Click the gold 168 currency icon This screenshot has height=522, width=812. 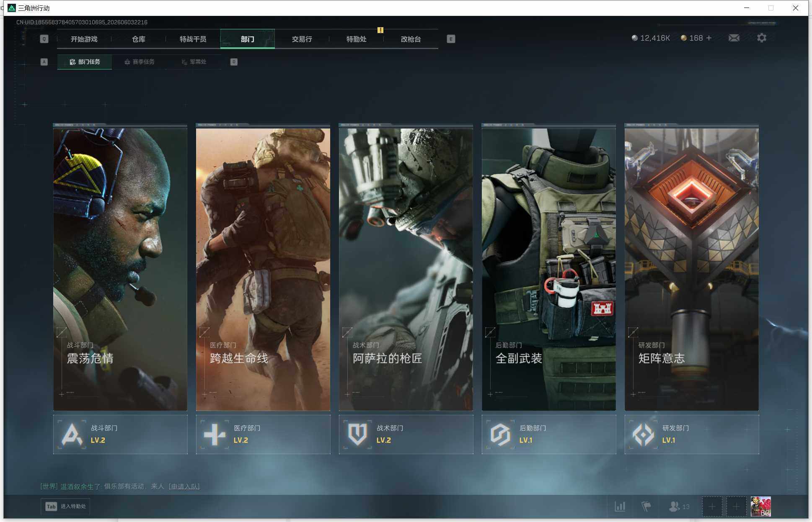point(684,38)
